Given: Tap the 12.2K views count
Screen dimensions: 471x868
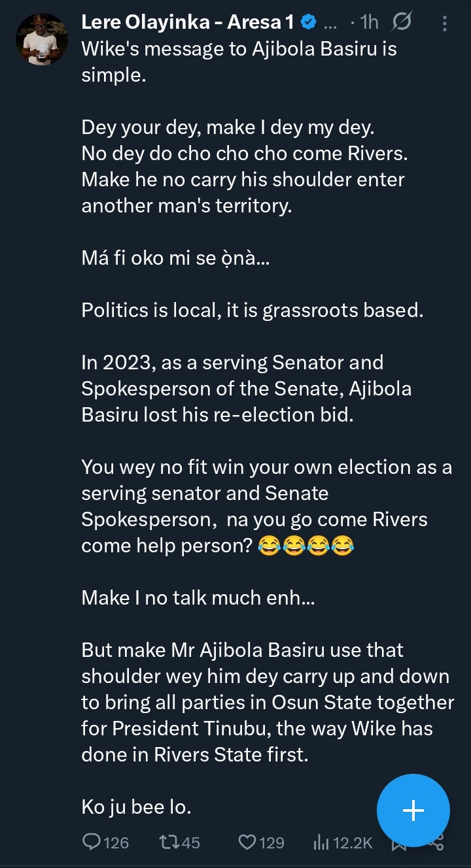Looking at the screenshot, I should point(353,843).
